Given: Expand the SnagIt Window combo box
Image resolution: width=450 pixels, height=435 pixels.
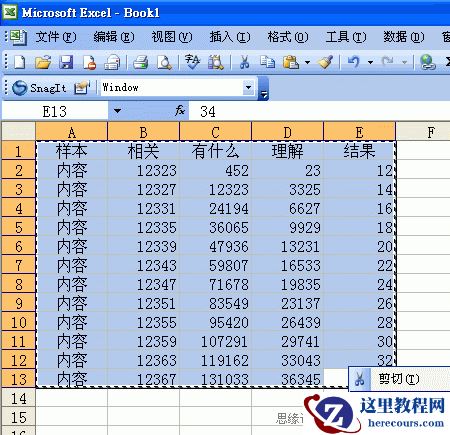Looking at the screenshot, I should pyautogui.click(x=248, y=88).
